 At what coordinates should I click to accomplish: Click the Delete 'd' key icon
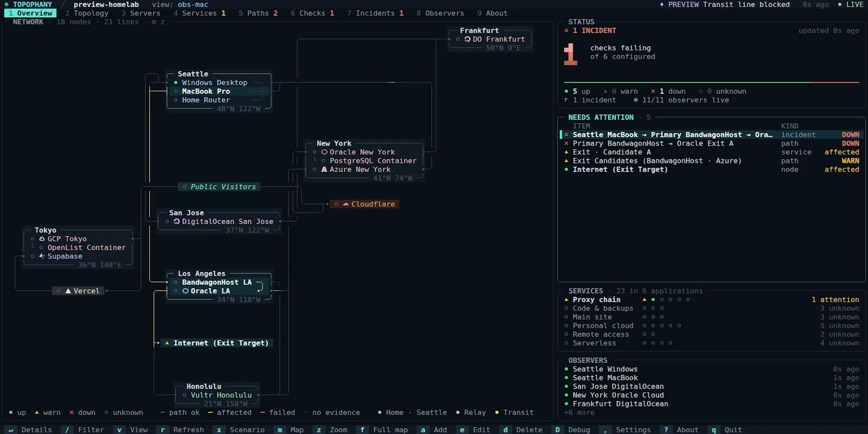tap(506, 430)
